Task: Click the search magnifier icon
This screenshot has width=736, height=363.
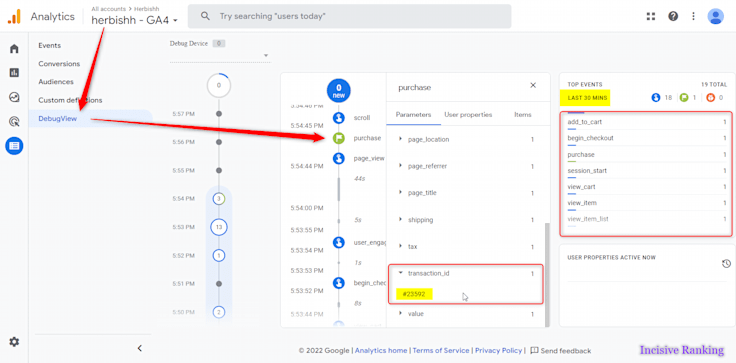Action: (x=205, y=16)
